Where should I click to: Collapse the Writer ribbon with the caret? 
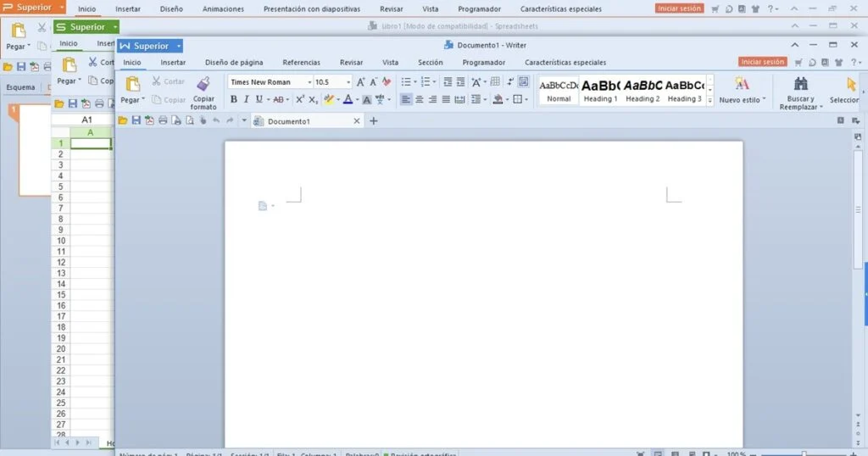(795, 45)
